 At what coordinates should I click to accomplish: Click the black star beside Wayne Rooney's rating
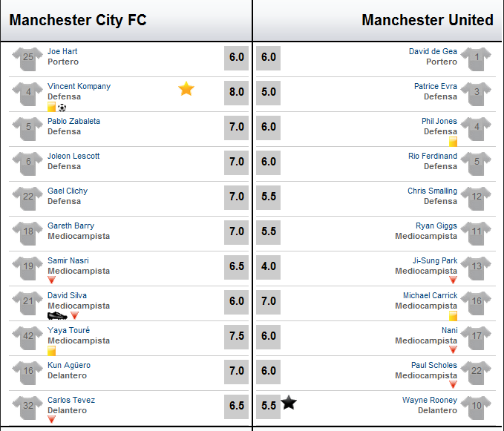coord(289,402)
